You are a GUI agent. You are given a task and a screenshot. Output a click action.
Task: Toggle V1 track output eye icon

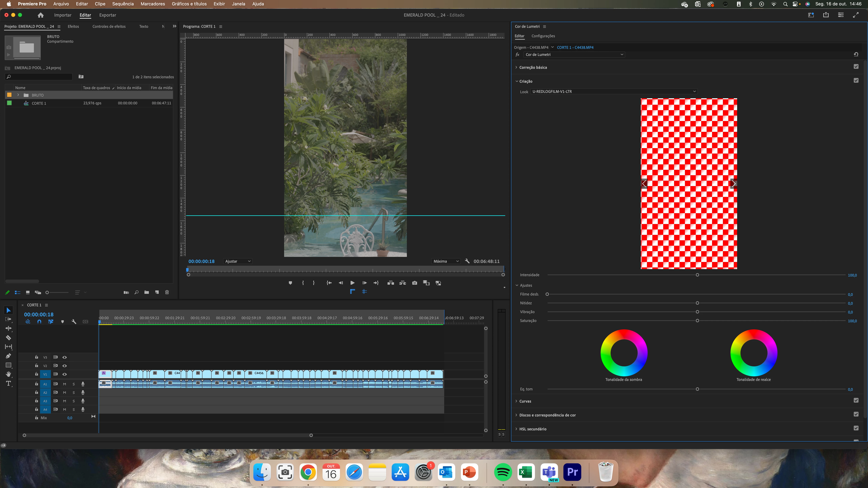65,374
